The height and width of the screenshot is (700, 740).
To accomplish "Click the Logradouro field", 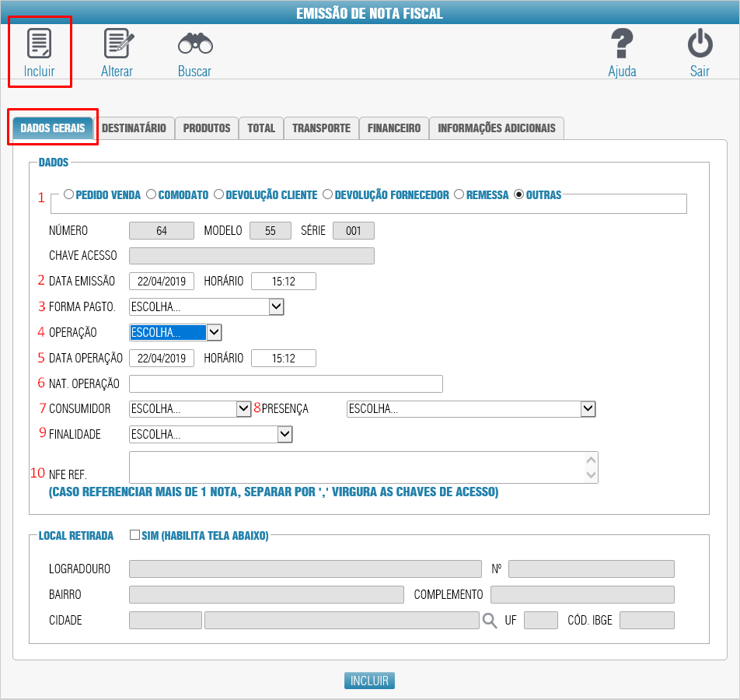I will click(x=305, y=569).
